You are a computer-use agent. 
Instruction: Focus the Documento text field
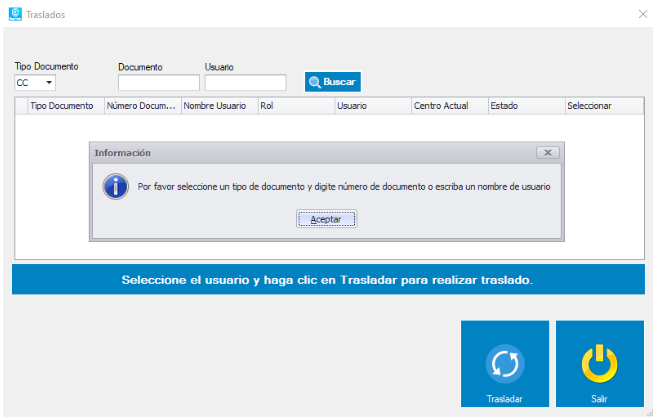[x=158, y=82]
